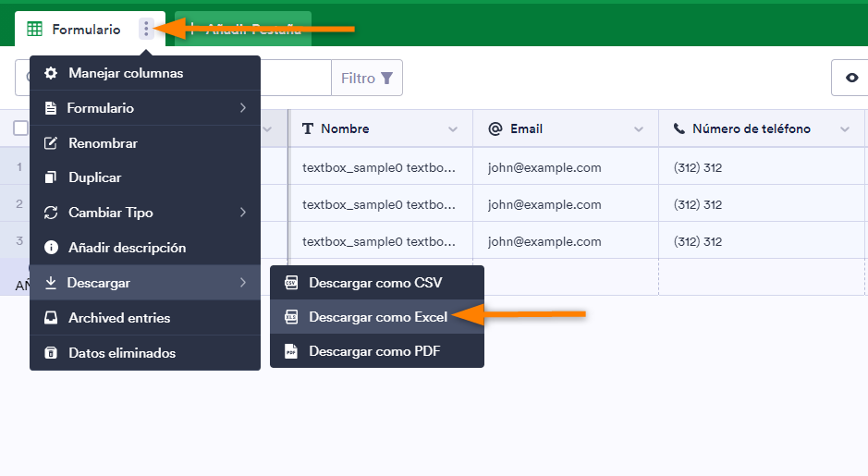Toggle the eye visibility button
The image size is (868, 476).
[851, 78]
